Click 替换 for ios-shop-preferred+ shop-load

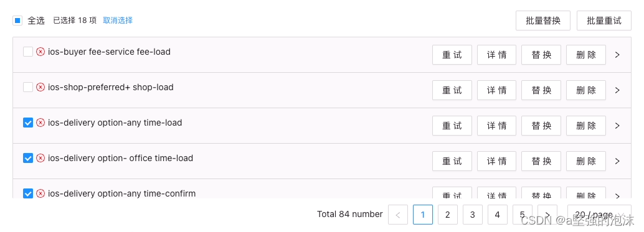(x=541, y=90)
